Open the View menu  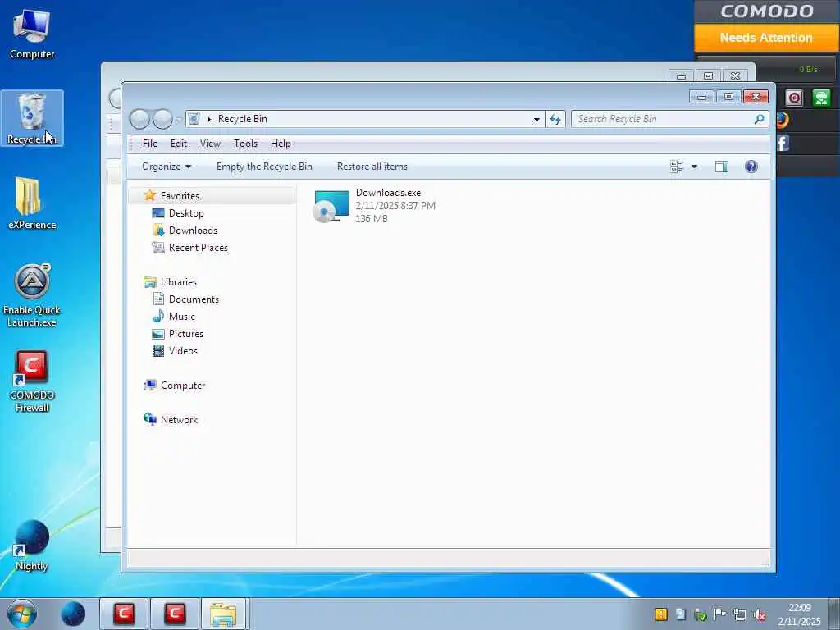[210, 144]
